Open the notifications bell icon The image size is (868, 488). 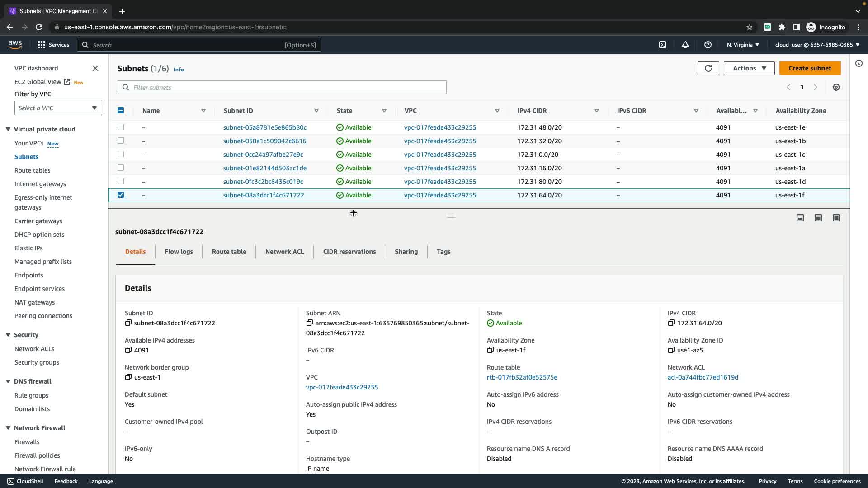685,45
